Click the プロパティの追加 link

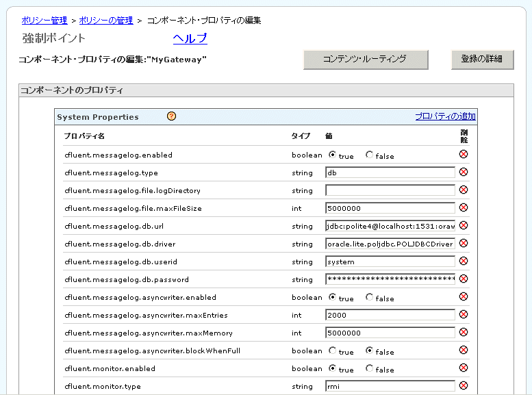446,116
